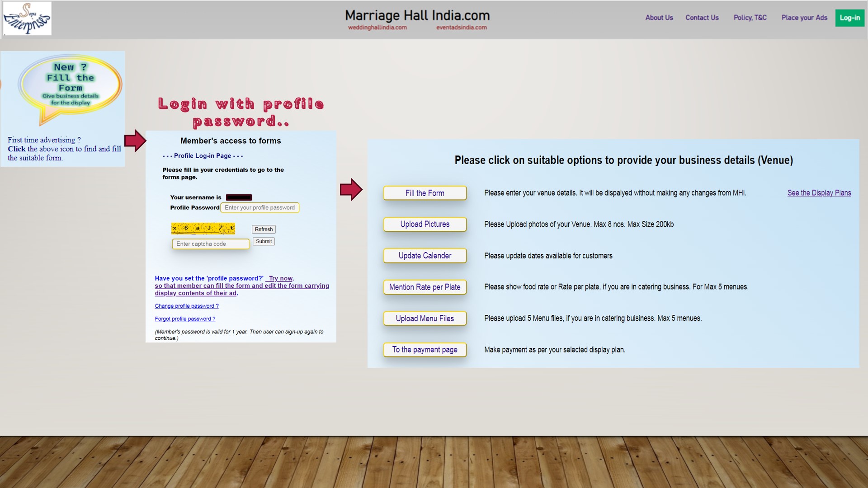
Task: Click the '- - - Profile Log-in Page - - -' text
Action: (203, 156)
